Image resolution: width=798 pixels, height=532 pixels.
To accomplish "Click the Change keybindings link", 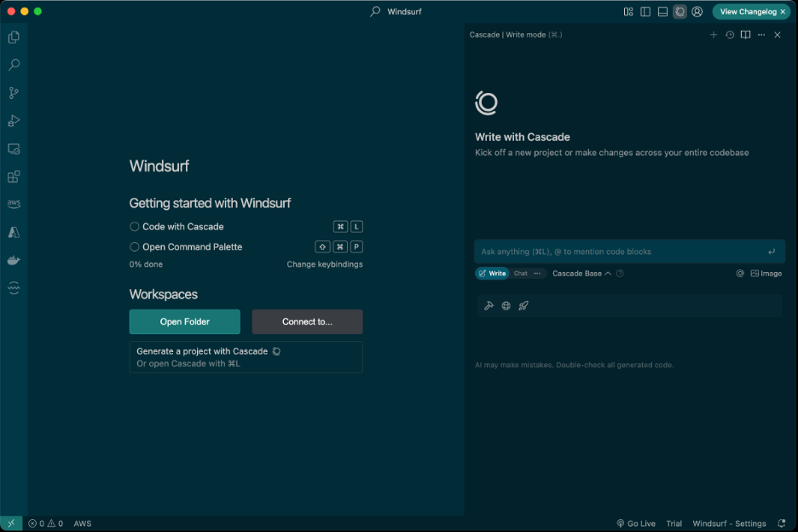I will point(325,264).
